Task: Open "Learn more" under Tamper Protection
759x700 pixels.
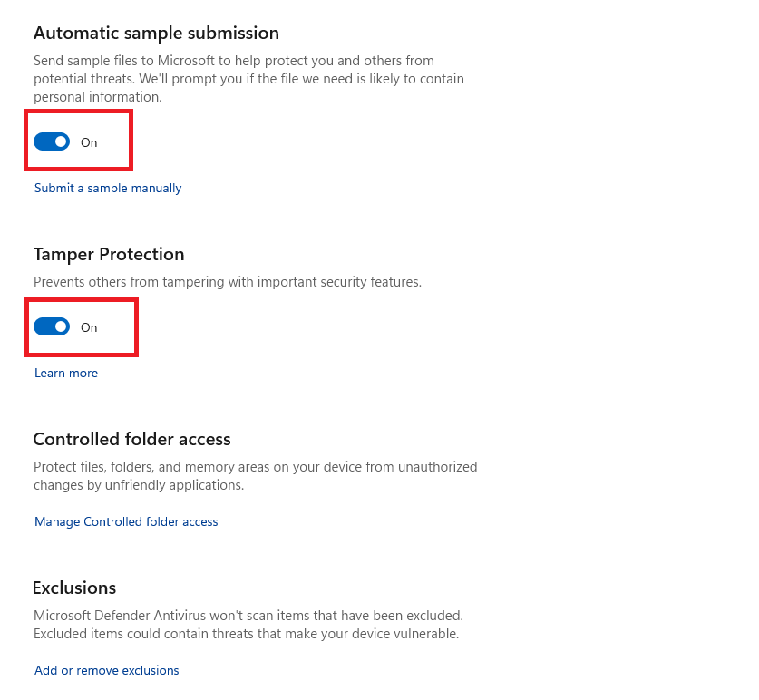Action: 66,374
